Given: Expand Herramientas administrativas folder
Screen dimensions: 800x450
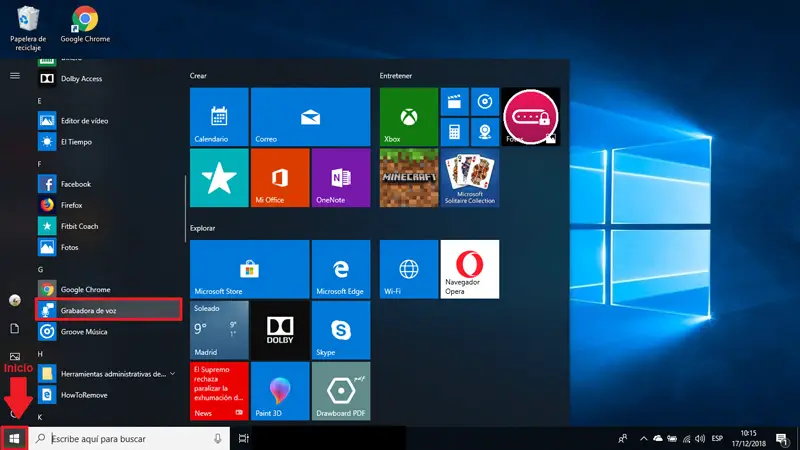Looking at the screenshot, I should click(108, 374).
